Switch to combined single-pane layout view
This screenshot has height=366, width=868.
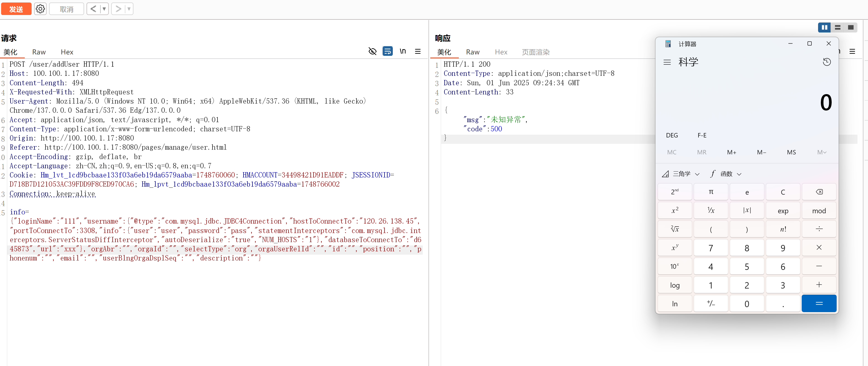click(851, 27)
